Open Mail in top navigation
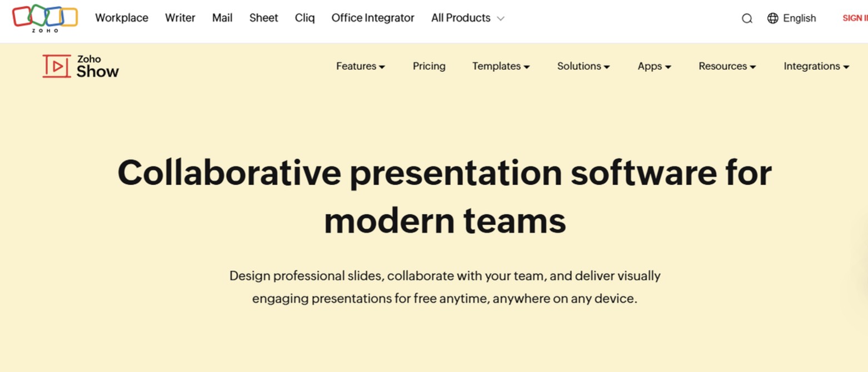Image resolution: width=868 pixels, height=372 pixels. [222, 18]
